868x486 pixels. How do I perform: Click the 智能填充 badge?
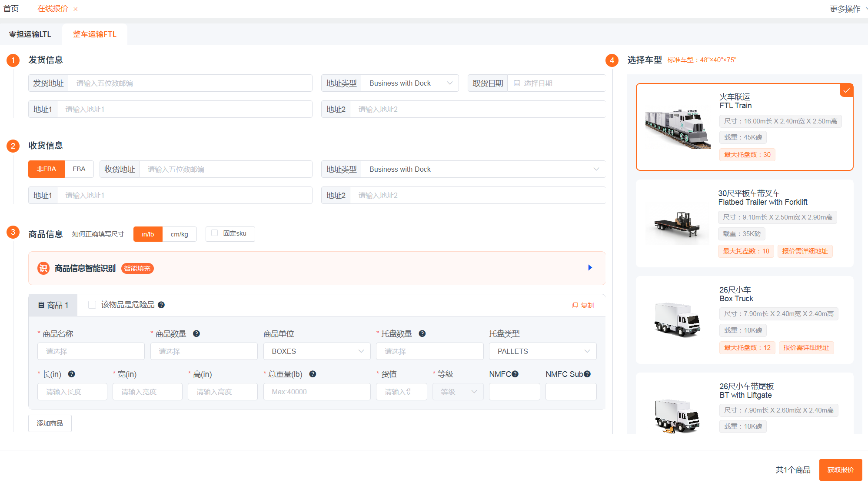click(x=137, y=268)
